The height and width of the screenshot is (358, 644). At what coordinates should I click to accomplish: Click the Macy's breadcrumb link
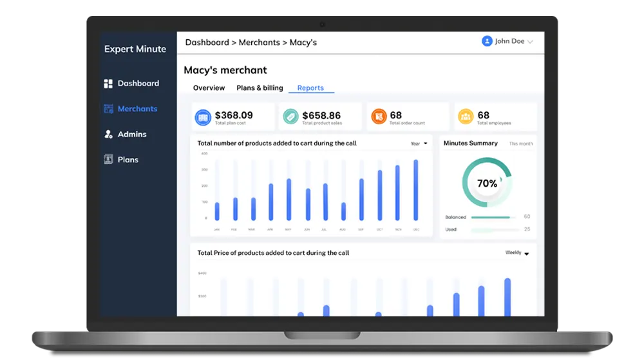pyautogui.click(x=303, y=42)
